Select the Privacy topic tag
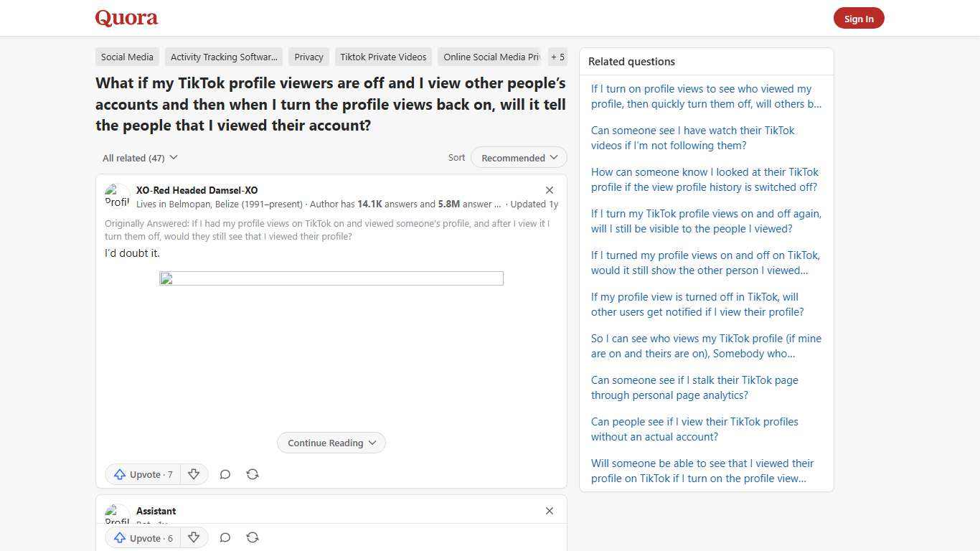 (x=308, y=57)
